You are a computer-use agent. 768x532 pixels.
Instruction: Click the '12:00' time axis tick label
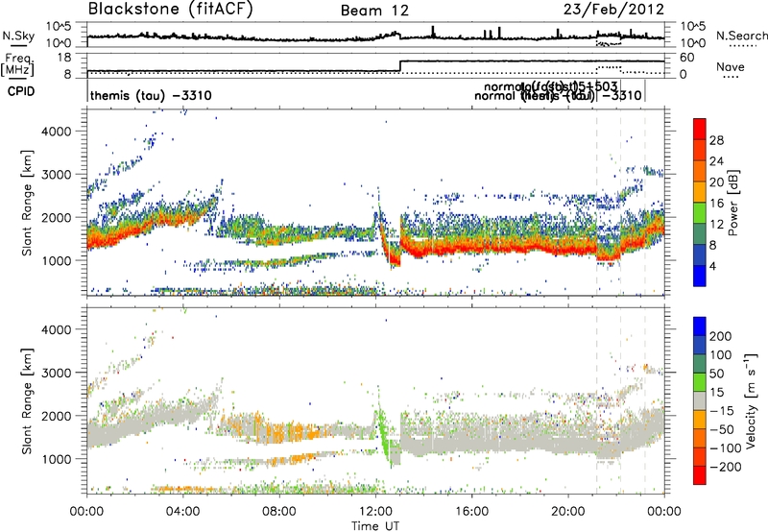(375, 512)
